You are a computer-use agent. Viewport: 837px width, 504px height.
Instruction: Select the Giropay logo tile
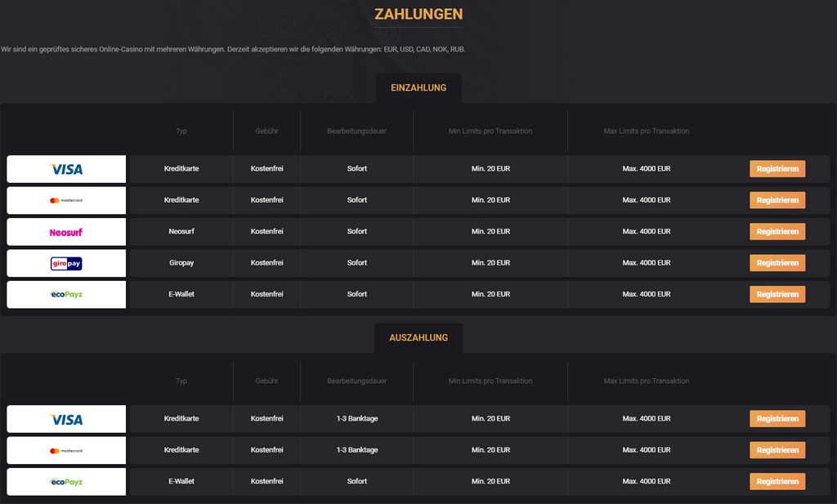[x=66, y=264]
